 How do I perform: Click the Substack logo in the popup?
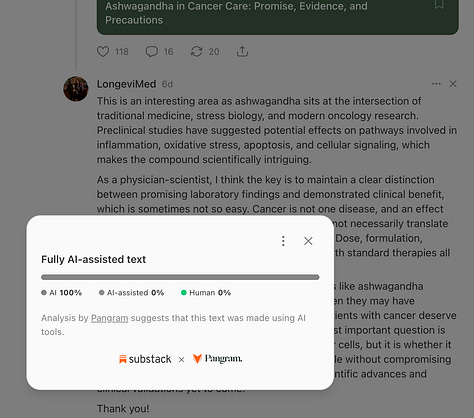tap(145, 359)
